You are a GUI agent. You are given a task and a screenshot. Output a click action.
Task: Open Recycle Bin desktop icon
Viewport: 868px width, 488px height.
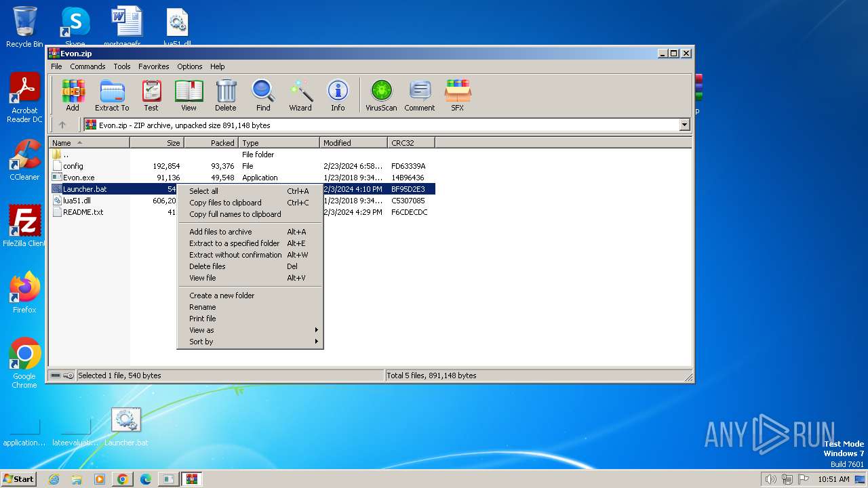24,27
